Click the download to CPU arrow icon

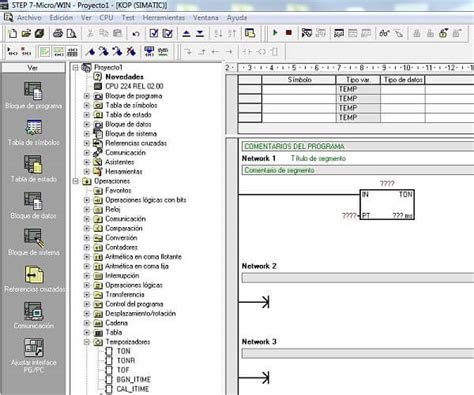coord(200,33)
